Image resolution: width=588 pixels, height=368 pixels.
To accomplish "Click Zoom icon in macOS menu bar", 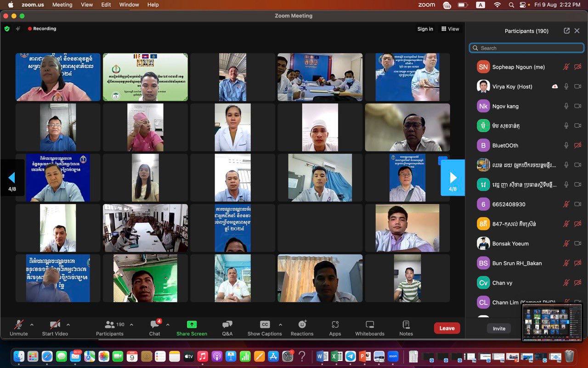I will click(x=426, y=5).
